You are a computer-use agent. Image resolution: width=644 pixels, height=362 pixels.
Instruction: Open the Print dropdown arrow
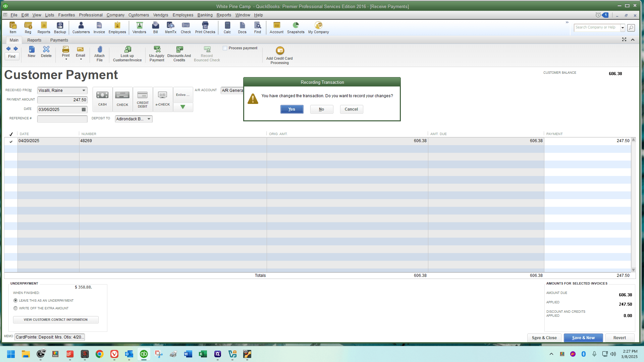point(66,59)
